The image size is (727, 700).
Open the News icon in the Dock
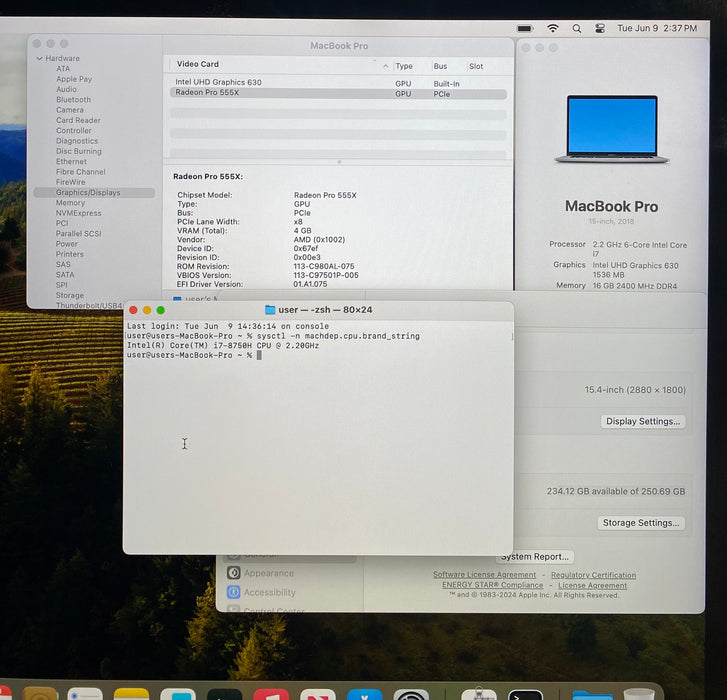tap(318, 694)
